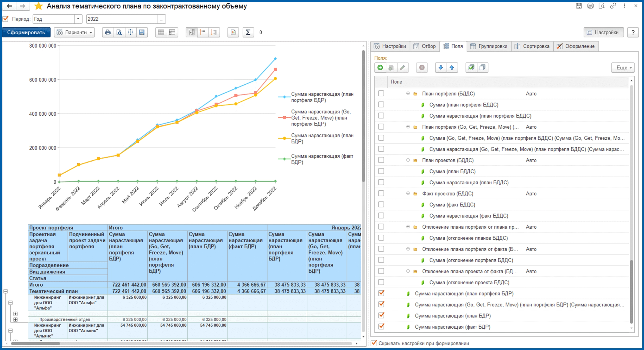This screenshot has width=644, height=350.
Task: Click the Sigma sum icon
Action: coord(248,32)
